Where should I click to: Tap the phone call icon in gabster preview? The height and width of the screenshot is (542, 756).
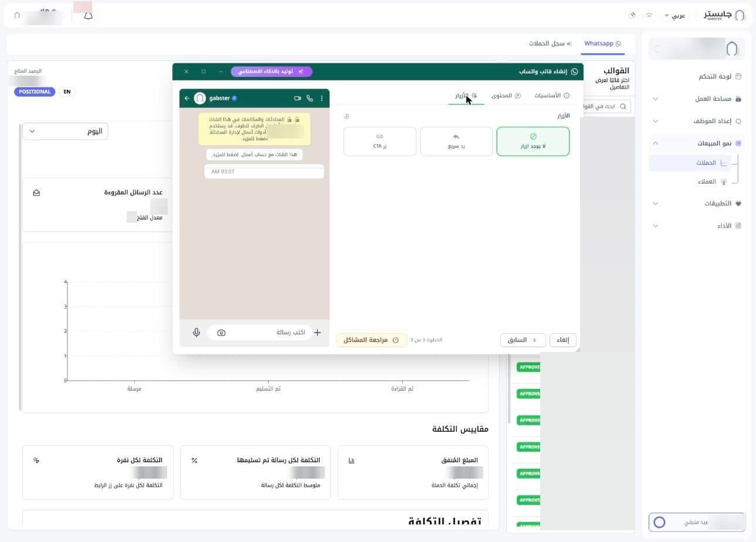click(x=310, y=99)
